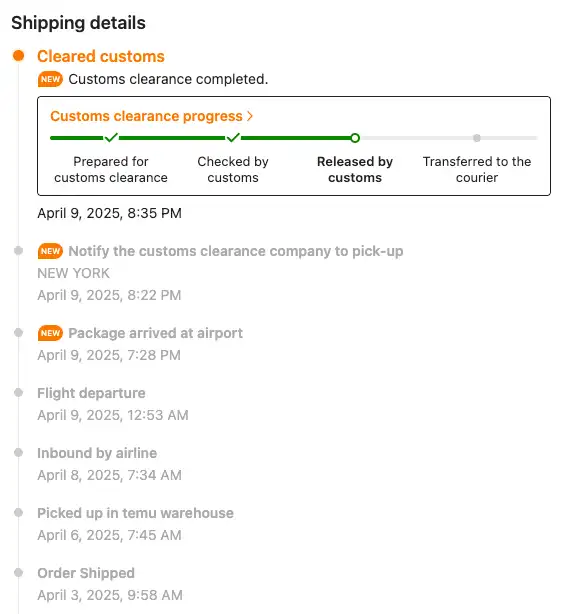Screen dimensions: 563x614
Task: Click the Notify the customs clearance company entry
Action: point(236,251)
